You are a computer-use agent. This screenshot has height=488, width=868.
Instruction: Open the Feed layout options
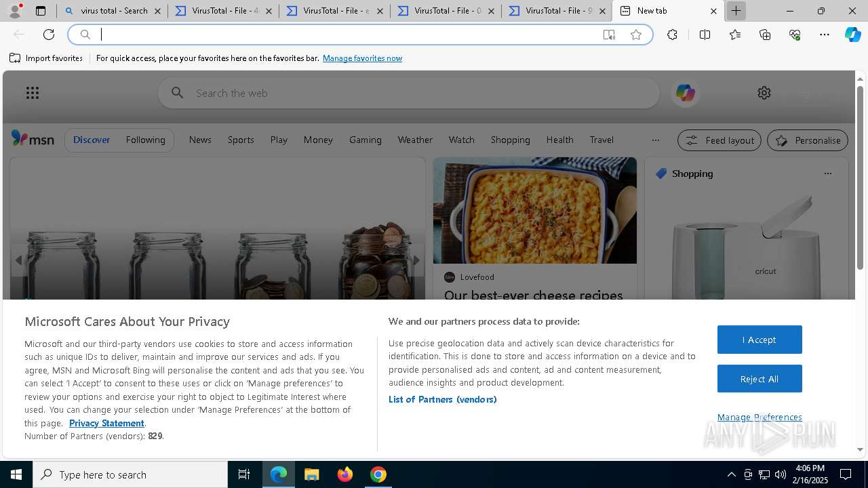pyautogui.click(x=719, y=140)
